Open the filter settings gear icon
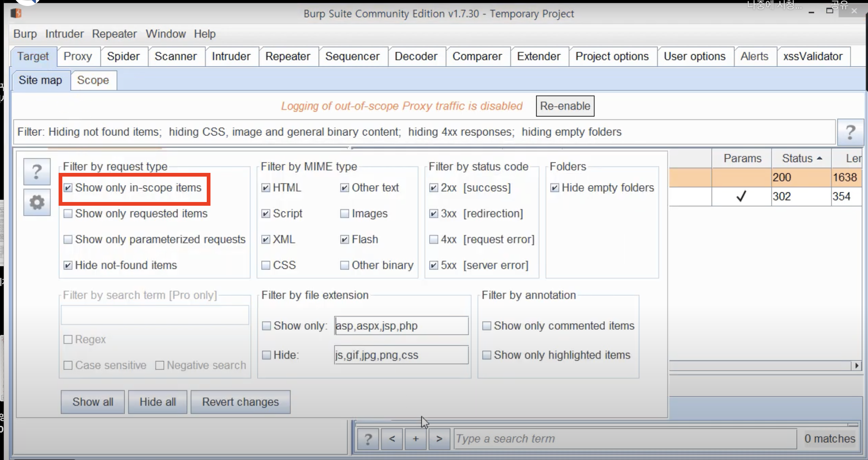Screen dimensions: 868x460 point(37,202)
